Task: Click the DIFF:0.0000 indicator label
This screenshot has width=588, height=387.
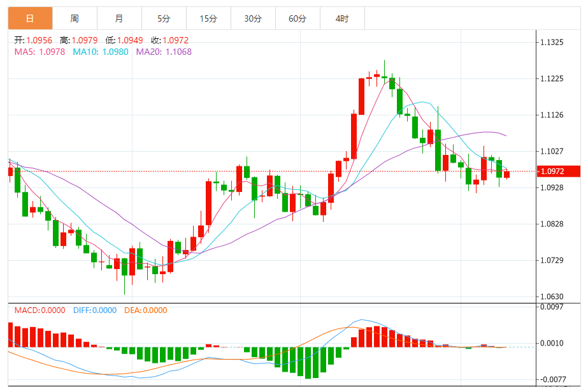Action: tap(95, 310)
